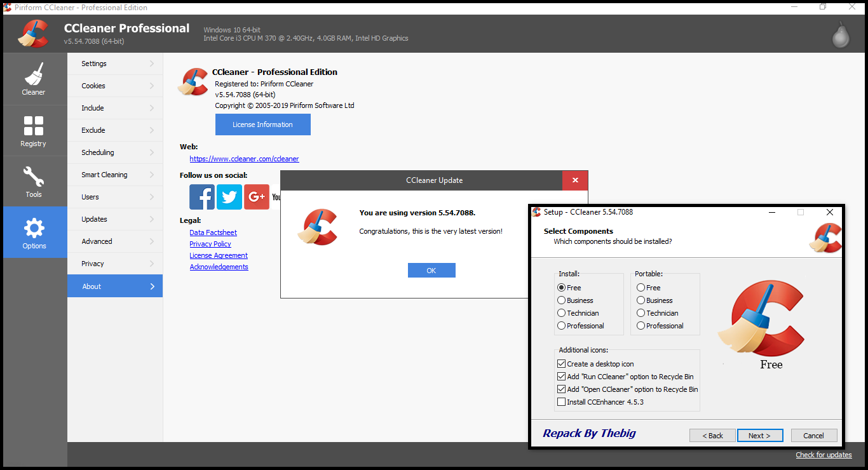This screenshot has width=868, height=470.
Task: Select the Options gear section
Action: pos(34,232)
